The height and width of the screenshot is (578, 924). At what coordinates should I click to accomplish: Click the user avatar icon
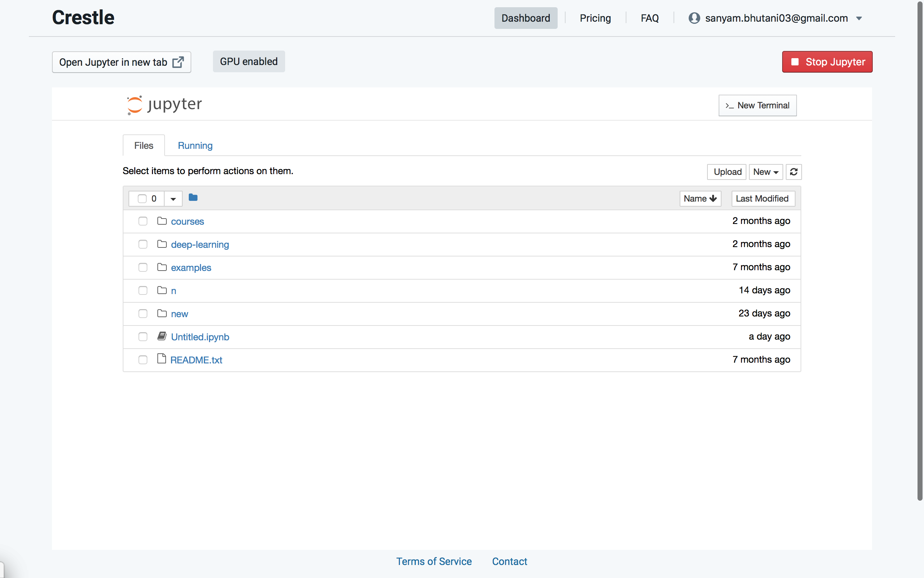coord(694,18)
